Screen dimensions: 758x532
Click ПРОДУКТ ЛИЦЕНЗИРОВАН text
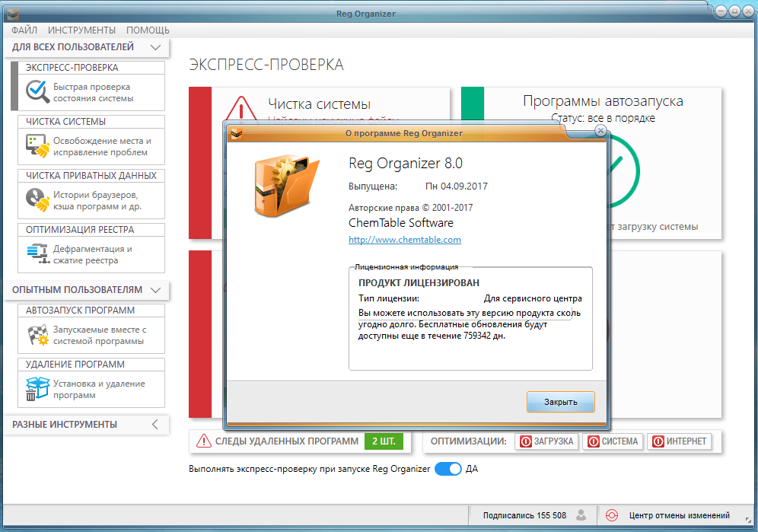419,283
